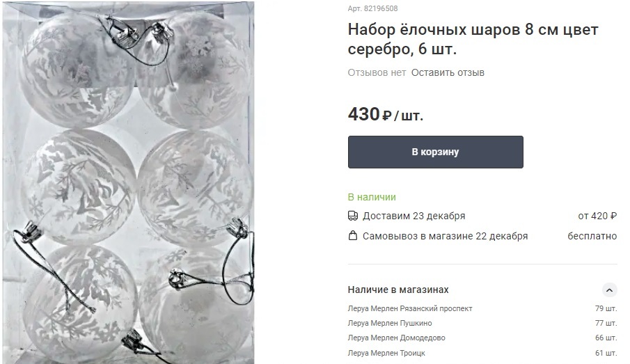
Task: Select Леруа Мерлен Рязанский проспект store
Action: pos(410,308)
